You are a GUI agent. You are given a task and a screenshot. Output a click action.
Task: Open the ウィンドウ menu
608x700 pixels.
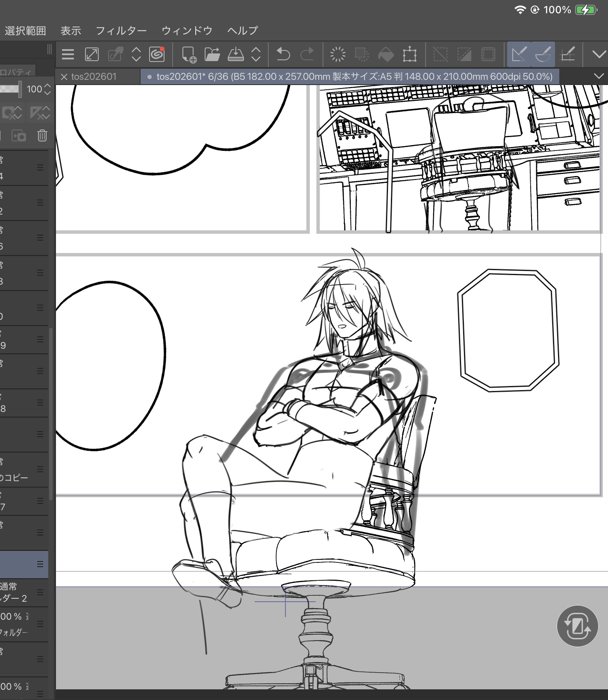(x=187, y=30)
